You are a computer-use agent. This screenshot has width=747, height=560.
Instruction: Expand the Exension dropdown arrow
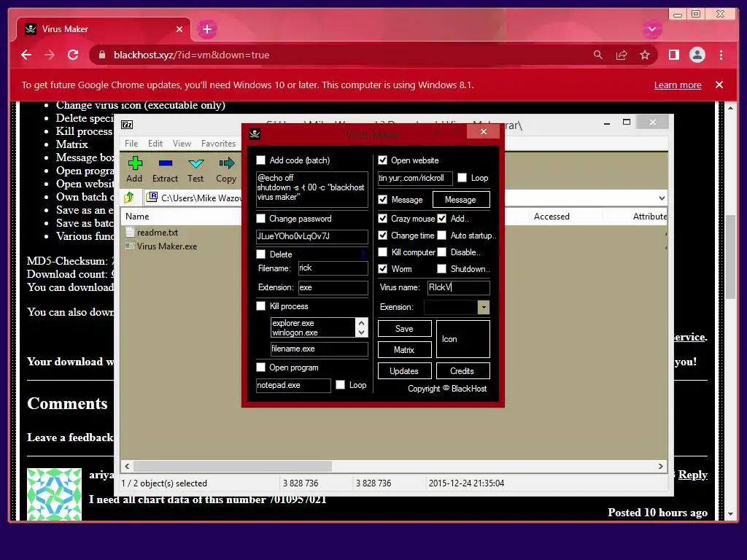[x=484, y=307]
